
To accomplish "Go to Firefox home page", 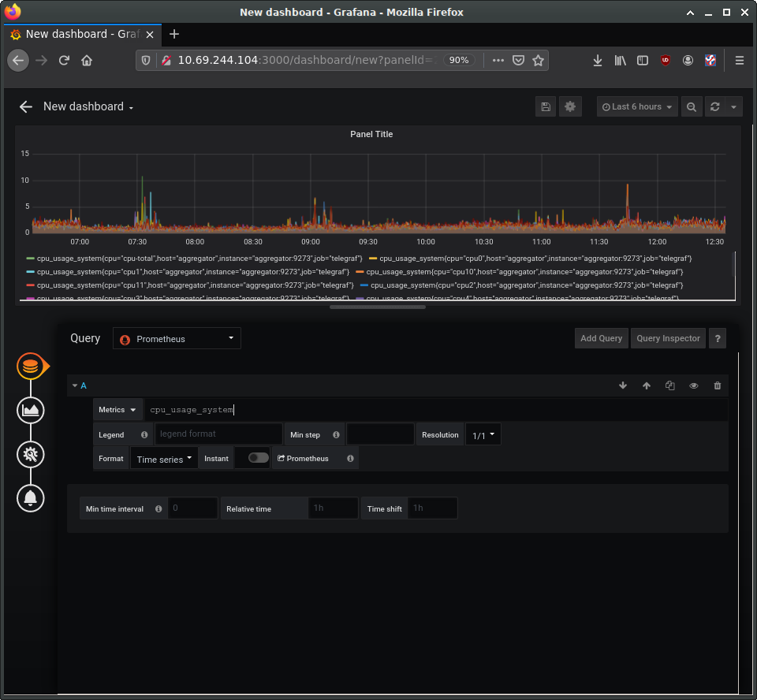I will pyautogui.click(x=87, y=61).
